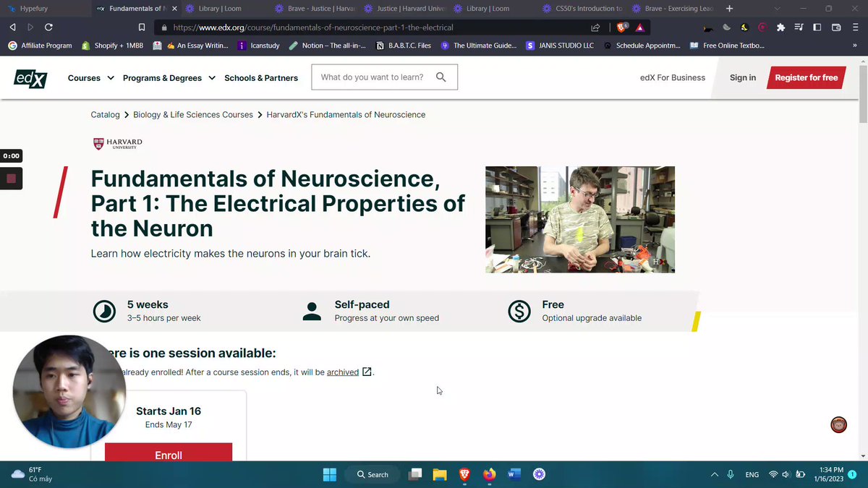Screen dimensions: 868x488
Task: Open Task View in the taskbar
Action: pyautogui.click(x=415, y=474)
